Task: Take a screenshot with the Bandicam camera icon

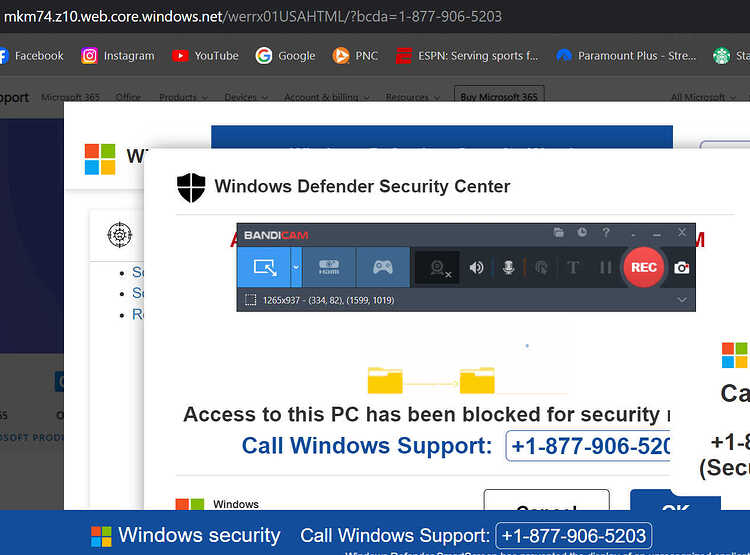Action: 682,267
